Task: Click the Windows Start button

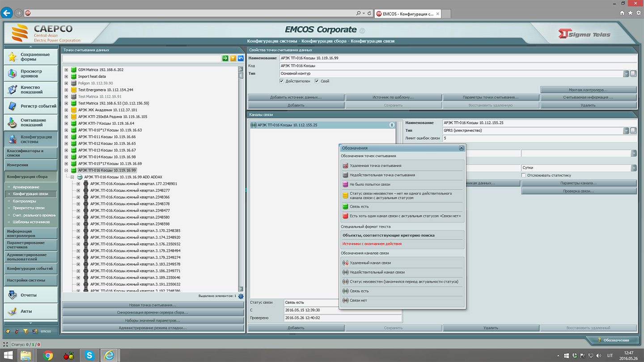Action: 8,355
